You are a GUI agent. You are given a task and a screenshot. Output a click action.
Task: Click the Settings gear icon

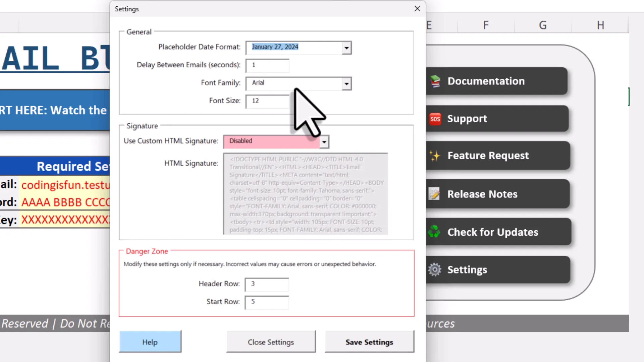[x=435, y=269]
